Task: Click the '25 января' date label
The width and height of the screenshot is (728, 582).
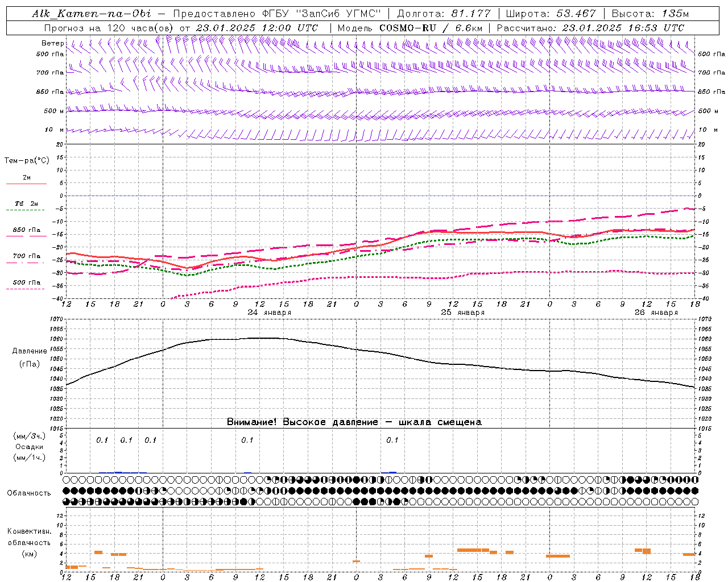Action: coord(463,313)
